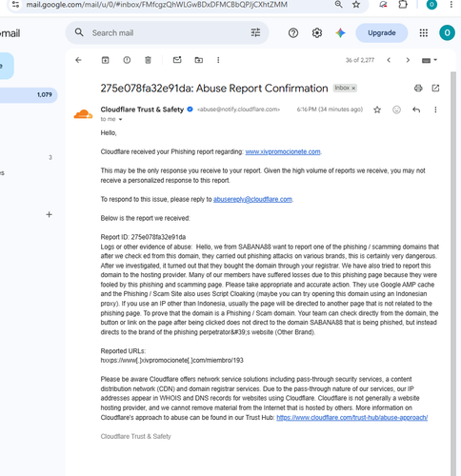461x476 pixels.
Task: Open the Google apps grid
Action: pyautogui.click(x=424, y=32)
